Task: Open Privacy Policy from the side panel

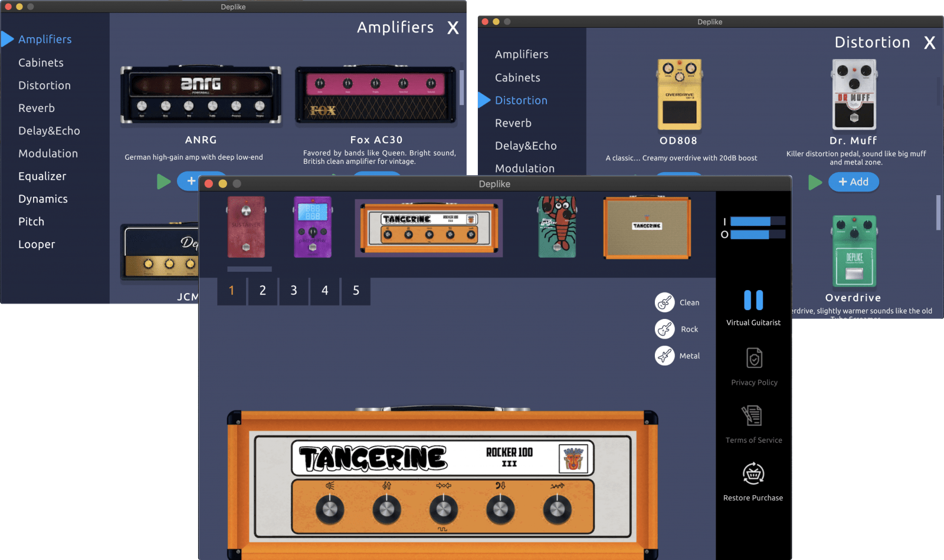Action: [x=753, y=358]
